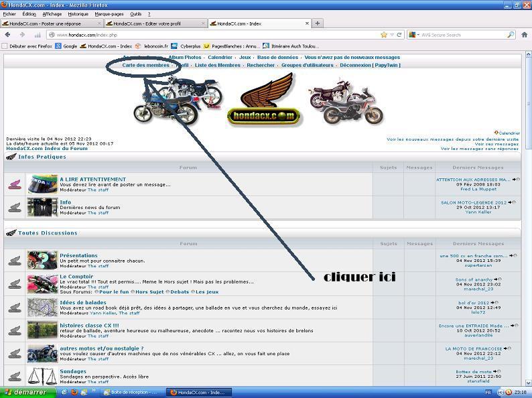Open Calendrier in the top navigation
The image size is (532, 398).
220,58
